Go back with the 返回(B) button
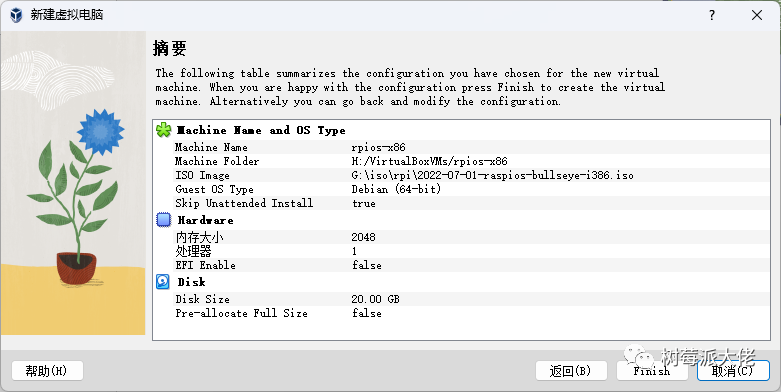The height and width of the screenshot is (392, 781). point(570,371)
